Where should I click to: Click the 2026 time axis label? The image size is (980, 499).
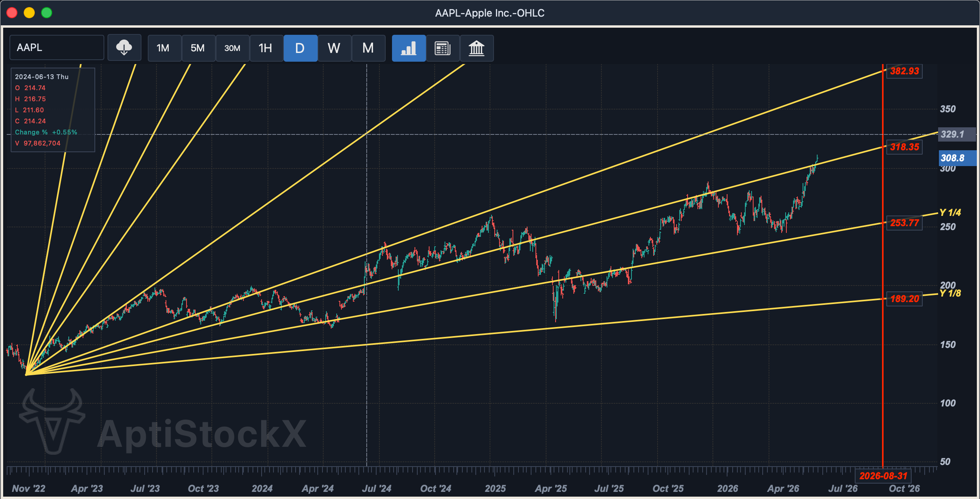(x=727, y=489)
